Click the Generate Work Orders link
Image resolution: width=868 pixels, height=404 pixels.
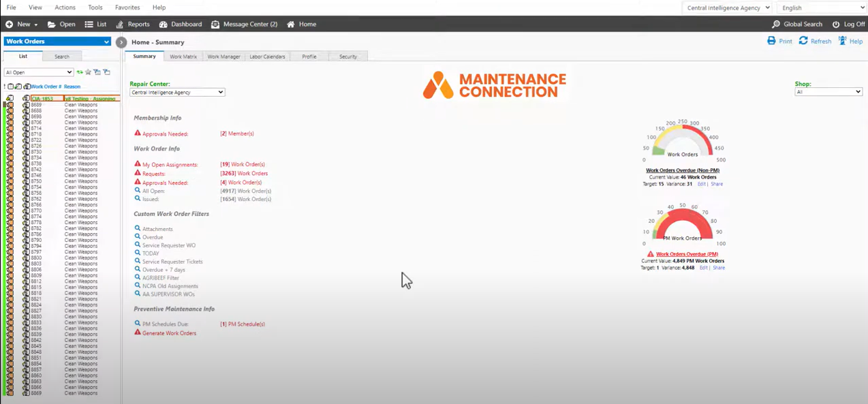click(x=169, y=333)
